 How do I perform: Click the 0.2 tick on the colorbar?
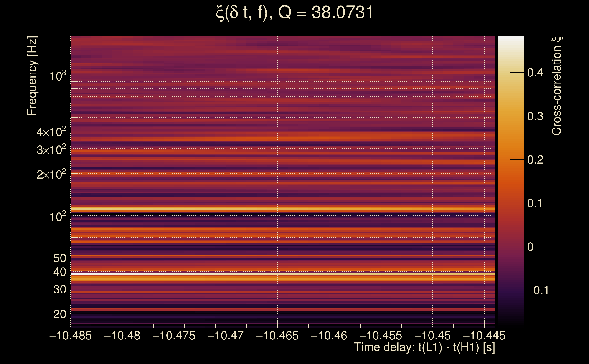pos(535,160)
